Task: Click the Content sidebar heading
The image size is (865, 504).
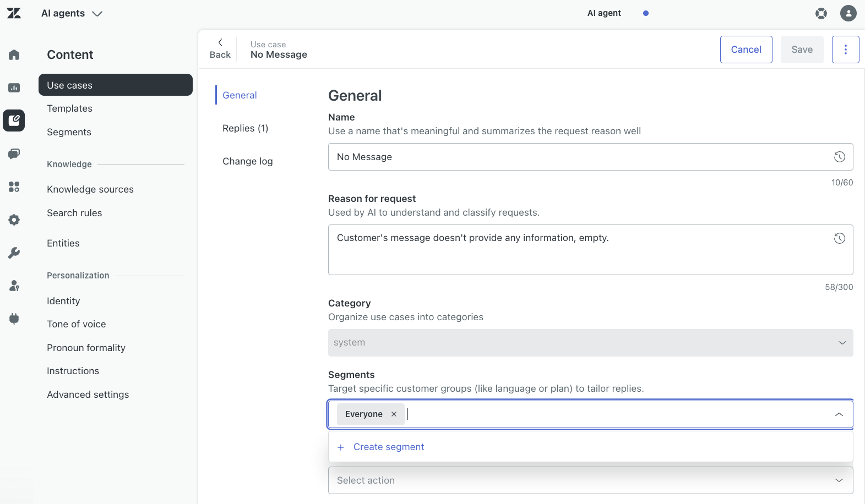Action: pyautogui.click(x=70, y=54)
